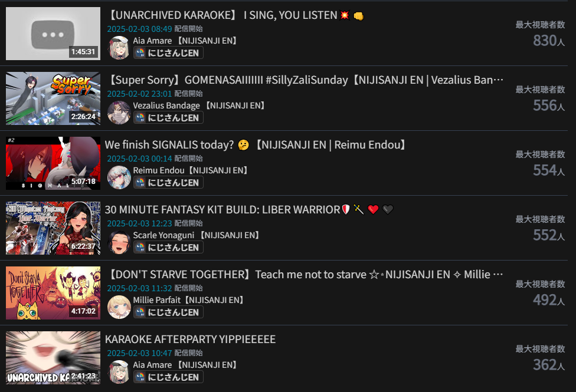
Task: Open the 'KARAOKE AFTERPARTY YIPPIEEEEE' title
Action: 190,340
